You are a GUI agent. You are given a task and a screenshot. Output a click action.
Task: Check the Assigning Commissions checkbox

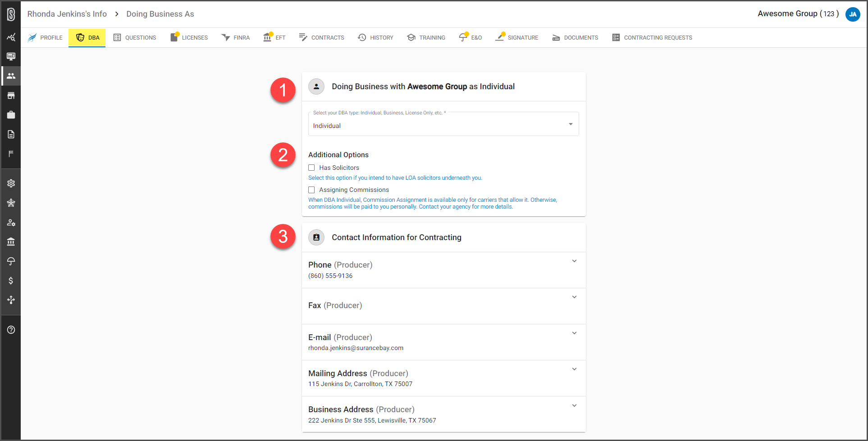(x=311, y=190)
